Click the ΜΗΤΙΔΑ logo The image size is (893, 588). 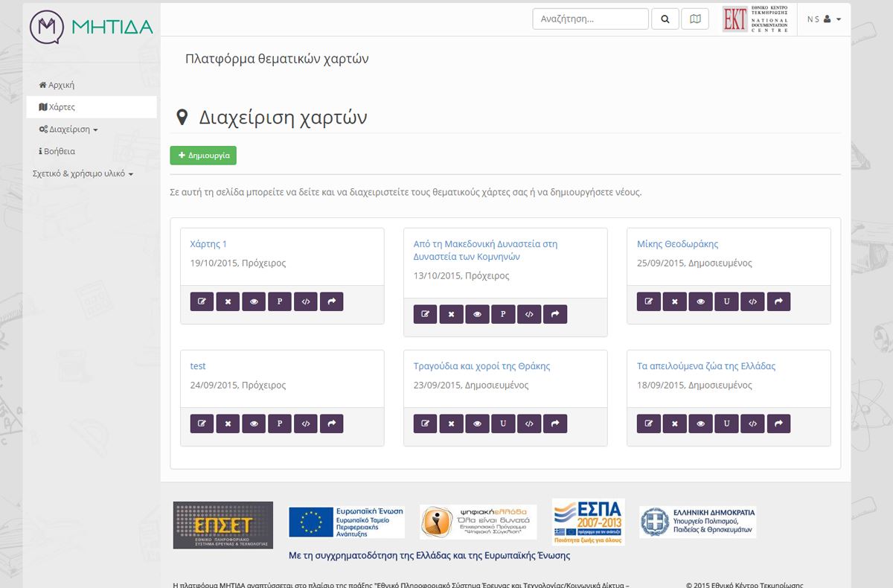pos(92,27)
